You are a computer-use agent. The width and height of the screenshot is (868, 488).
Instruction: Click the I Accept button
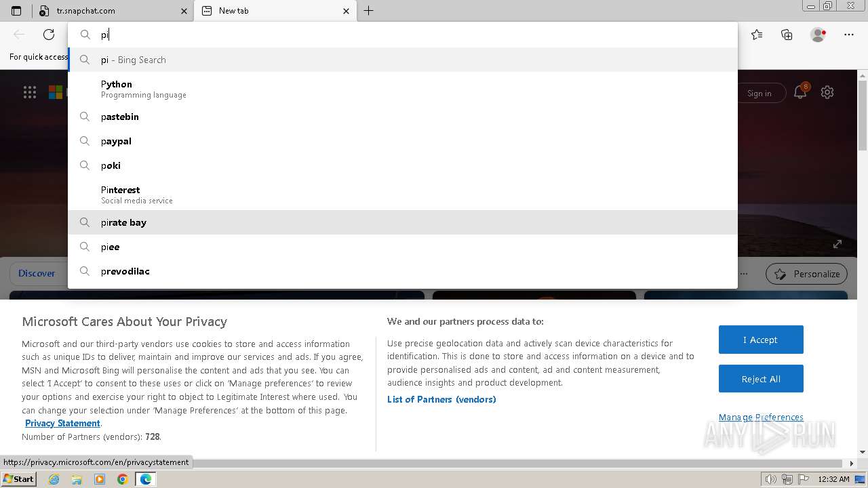pyautogui.click(x=761, y=340)
